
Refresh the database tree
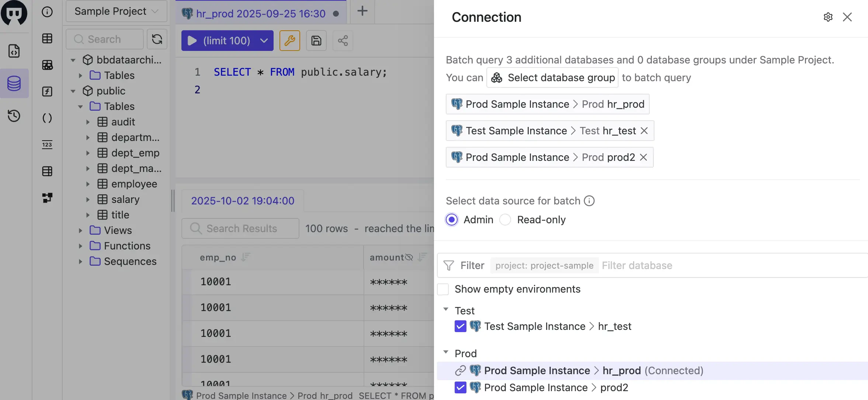click(x=157, y=39)
